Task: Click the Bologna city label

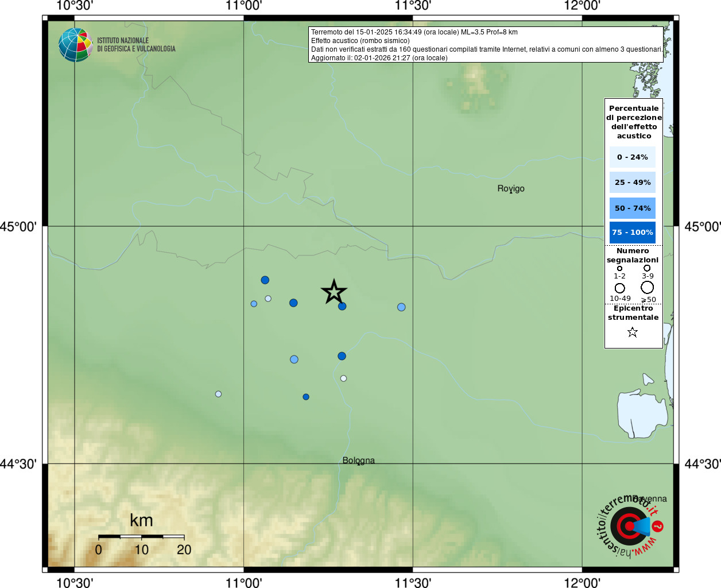Action: [x=359, y=461]
